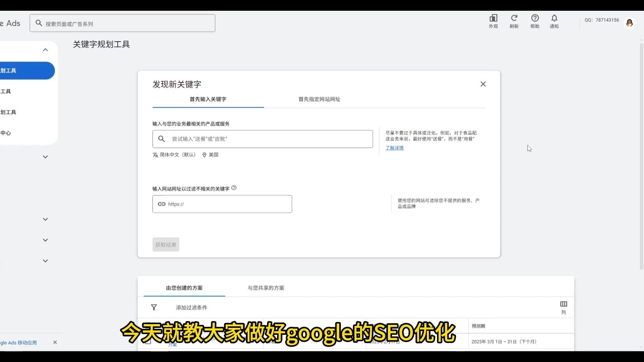Click 添加过滤条件 filter text
Viewport: 644px width, 362px height.
tap(192, 307)
